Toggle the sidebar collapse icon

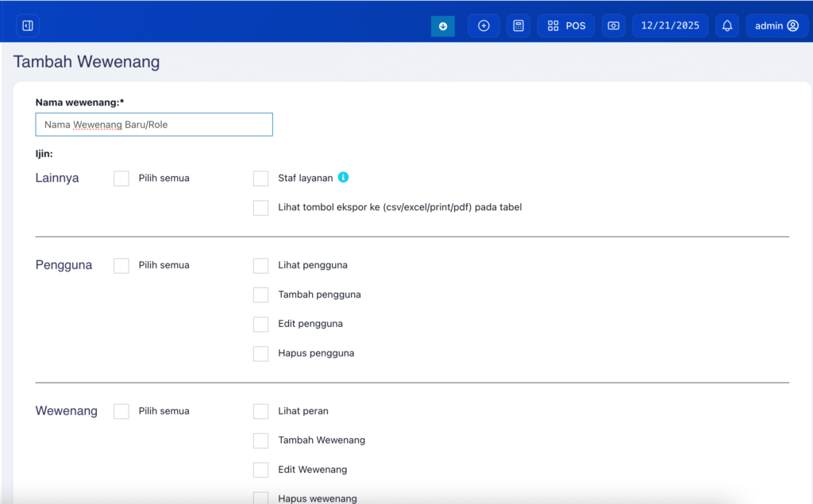(x=28, y=25)
